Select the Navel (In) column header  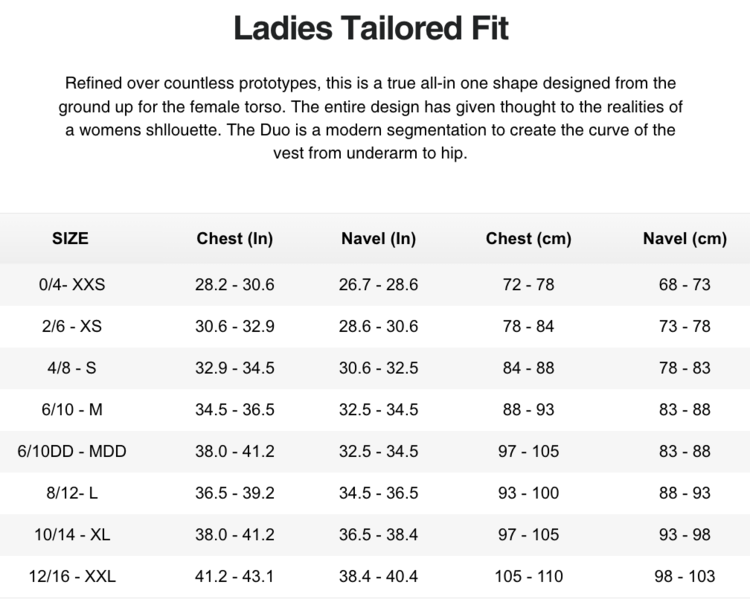[x=378, y=239]
